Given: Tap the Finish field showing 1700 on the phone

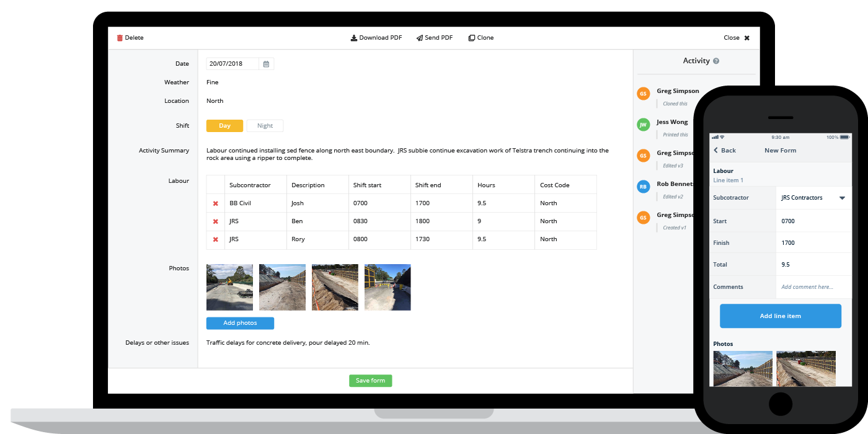Looking at the screenshot, I should pos(813,243).
